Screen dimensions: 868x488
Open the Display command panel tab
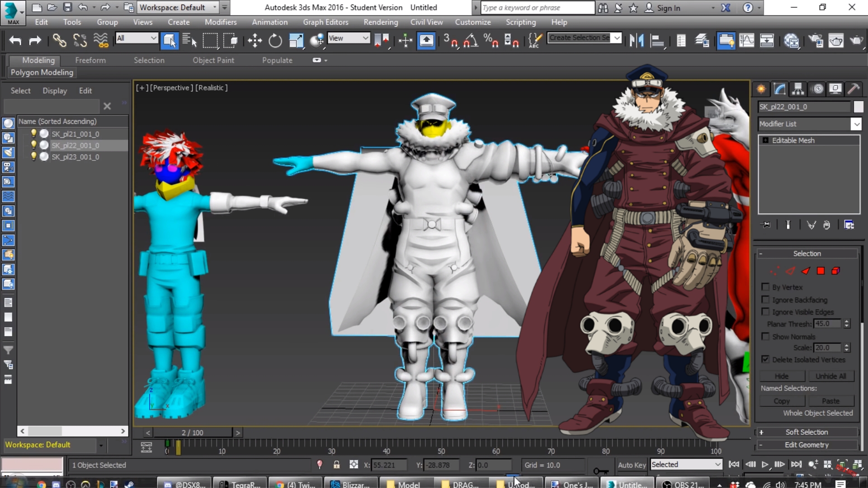click(835, 89)
